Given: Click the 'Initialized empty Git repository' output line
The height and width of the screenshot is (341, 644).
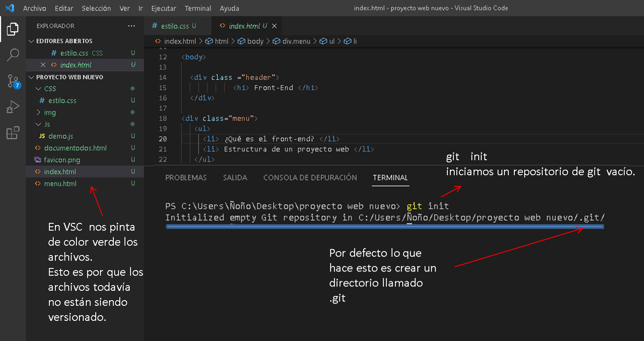Looking at the screenshot, I should coord(385,217).
